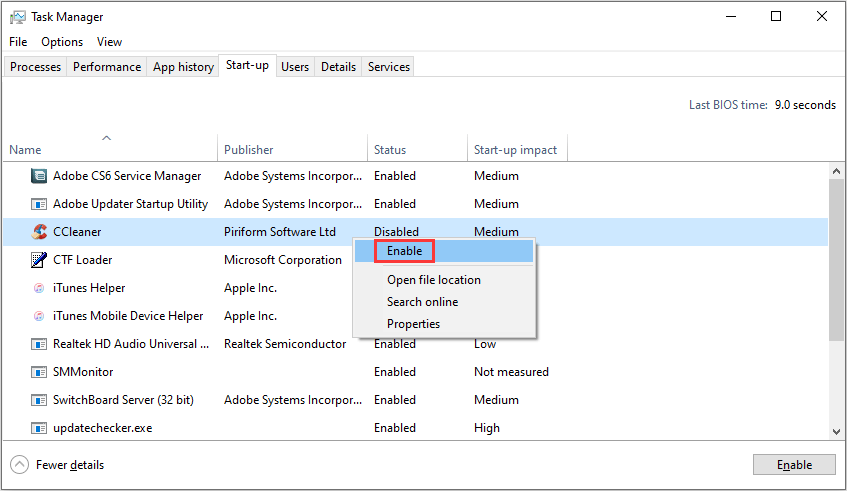847x491 pixels.
Task: Click the Last BIOS time 9.0 seconds value
Action: point(805,105)
